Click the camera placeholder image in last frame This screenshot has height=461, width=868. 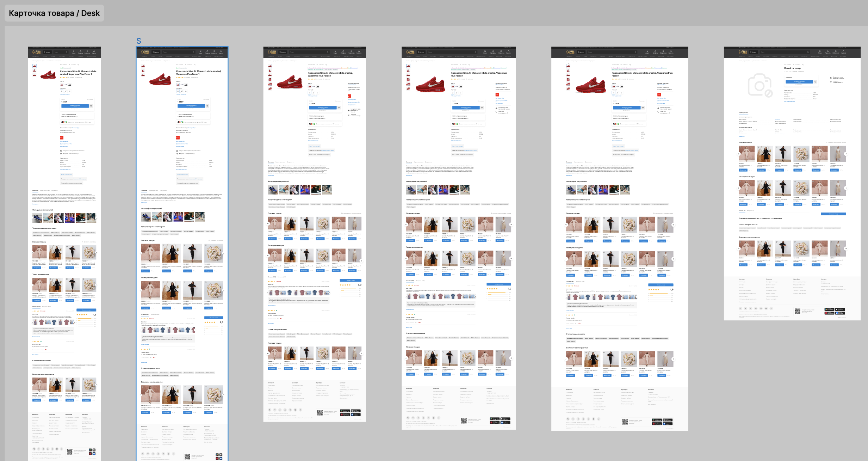click(x=759, y=85)
